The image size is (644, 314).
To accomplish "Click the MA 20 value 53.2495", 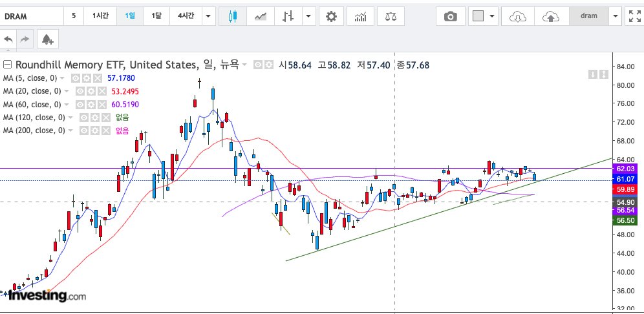I will click(x=125, y=91).
